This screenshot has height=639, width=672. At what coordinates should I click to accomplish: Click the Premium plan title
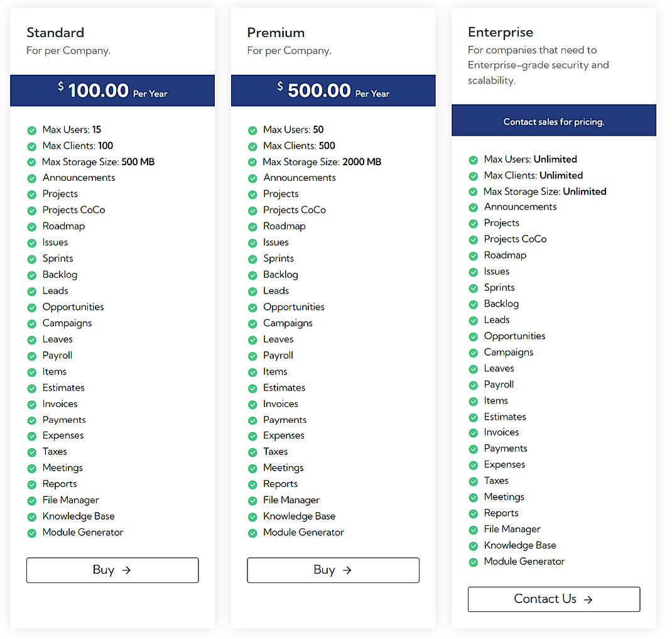[x=276, y=32]
